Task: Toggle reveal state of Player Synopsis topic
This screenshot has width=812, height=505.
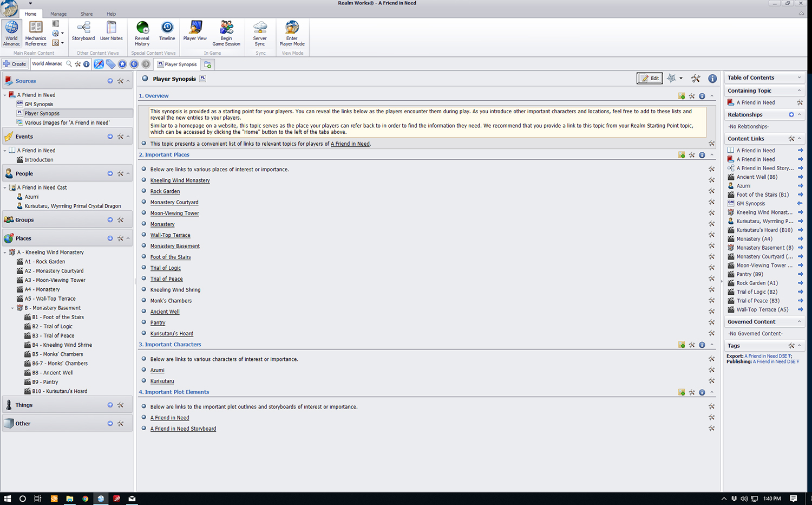Action: tap(145, 79)
